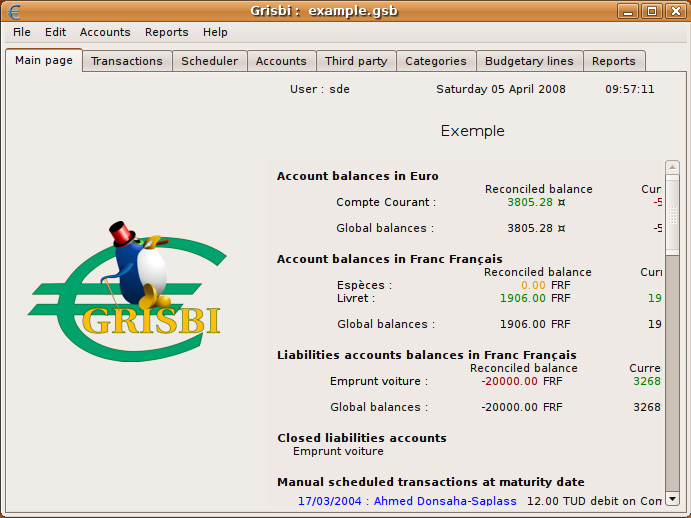This screenshot has height=518, width=691.
Task: Minimize the Grisbi window
Action: 628,11
